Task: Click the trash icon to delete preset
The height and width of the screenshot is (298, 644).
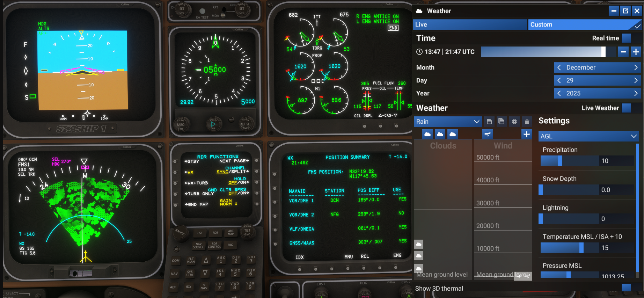Action: [x=527, y=122]
